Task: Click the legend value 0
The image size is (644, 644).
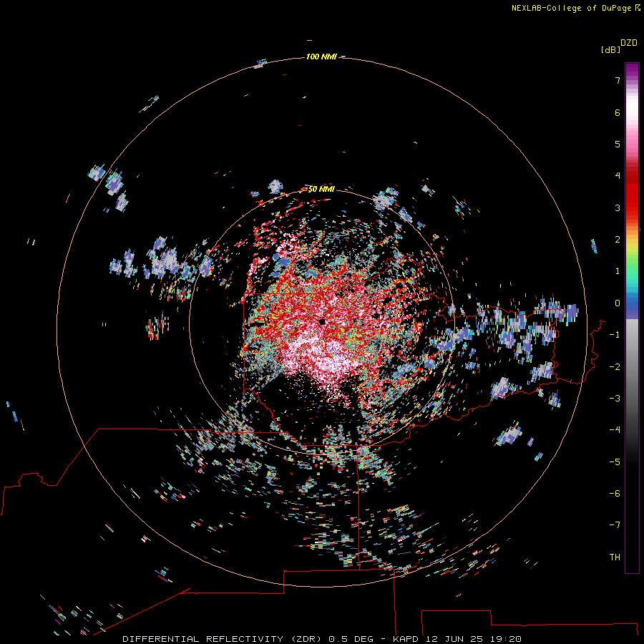Action: pos(618,303)
